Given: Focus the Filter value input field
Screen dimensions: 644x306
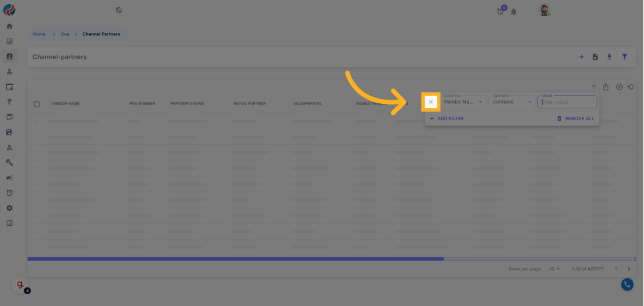Looking at the screenshot, I should (567, 102).
